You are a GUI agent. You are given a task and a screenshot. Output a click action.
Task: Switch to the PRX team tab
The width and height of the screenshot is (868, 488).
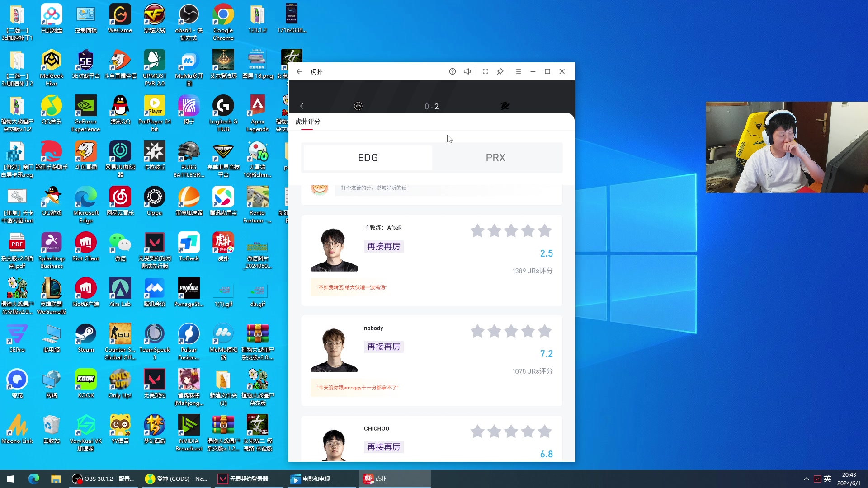pyautogui.click(x=495, y=158)
